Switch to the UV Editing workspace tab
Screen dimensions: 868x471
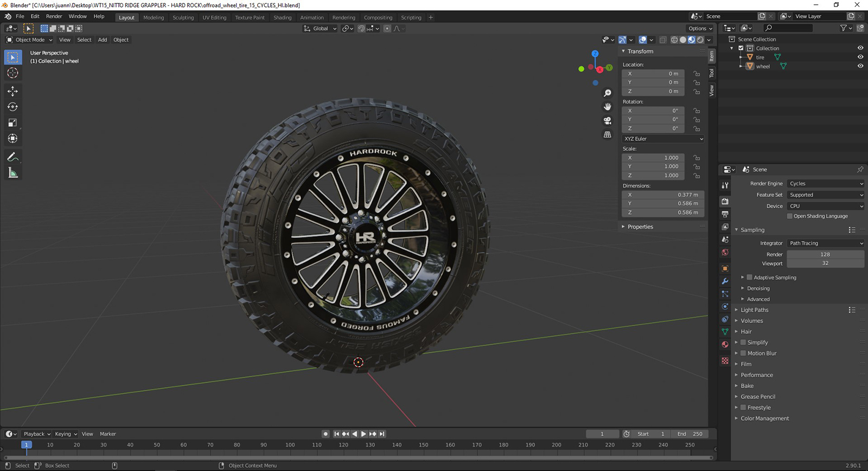pyautogui.click(x=214, y=17)
